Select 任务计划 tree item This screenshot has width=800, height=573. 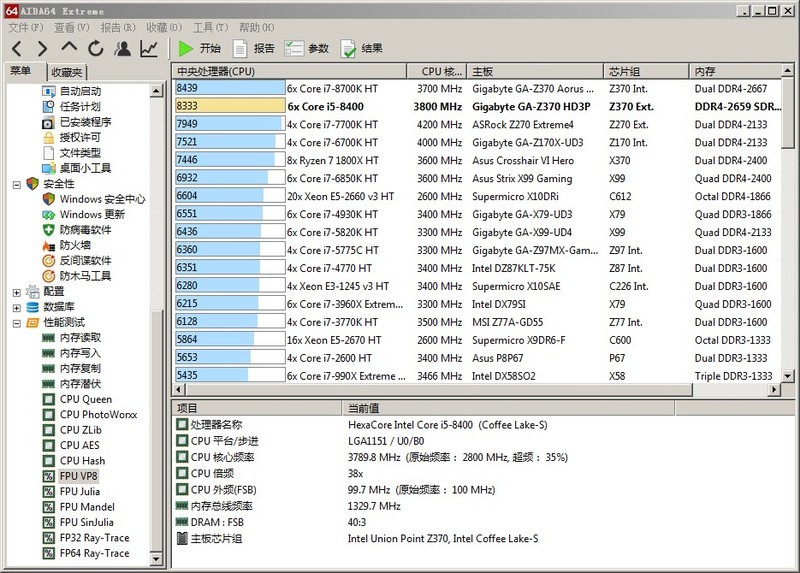(x=80, y=106)
